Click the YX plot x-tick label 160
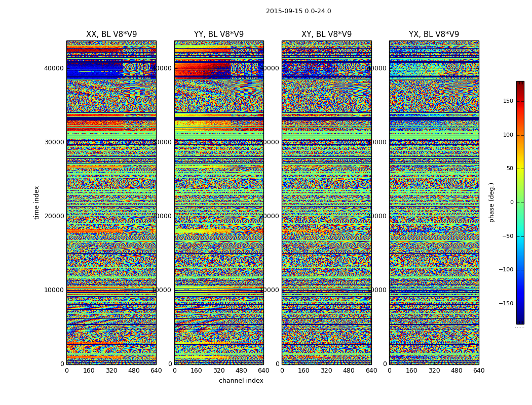The width and height of the screenshot is (532, 405). [x=412, y=371]
